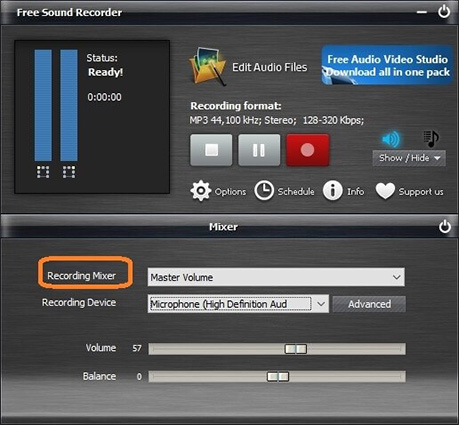Click the Info label
Image resolution: width=459 pixels, height=425 pixels.
pyautogui.click(x=356, y=191)
